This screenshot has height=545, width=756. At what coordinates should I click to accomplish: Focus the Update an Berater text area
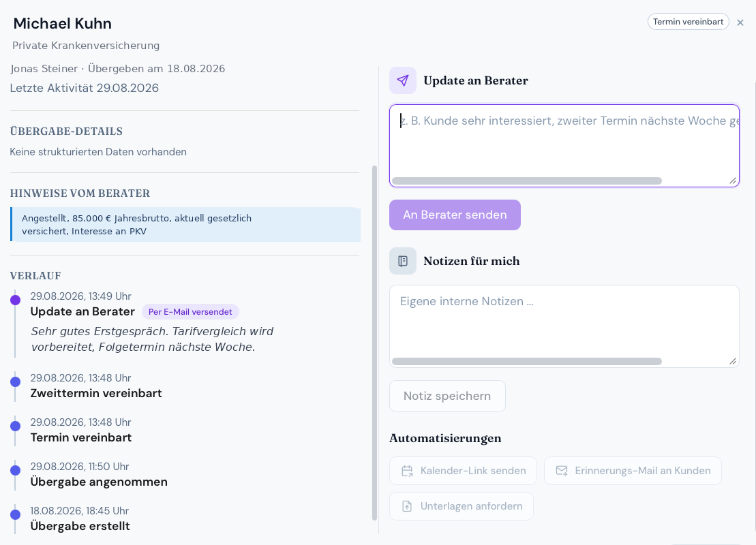pos(564,146)
